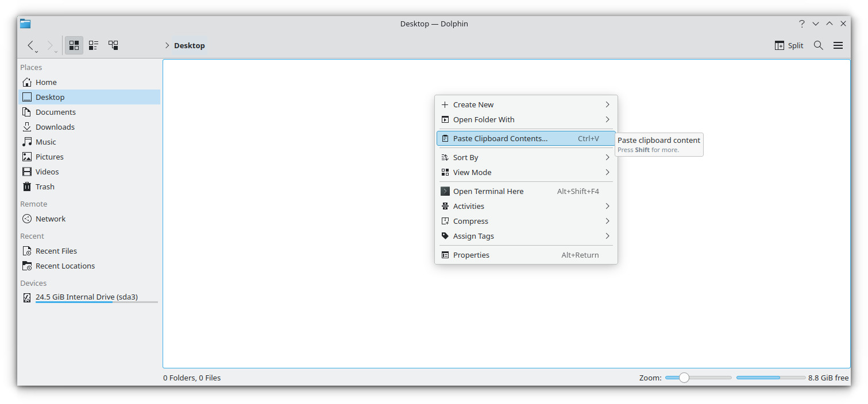Select Open Terminal Here from the menu
This screenshot has height=404, width=868.
tap(489, 191)
